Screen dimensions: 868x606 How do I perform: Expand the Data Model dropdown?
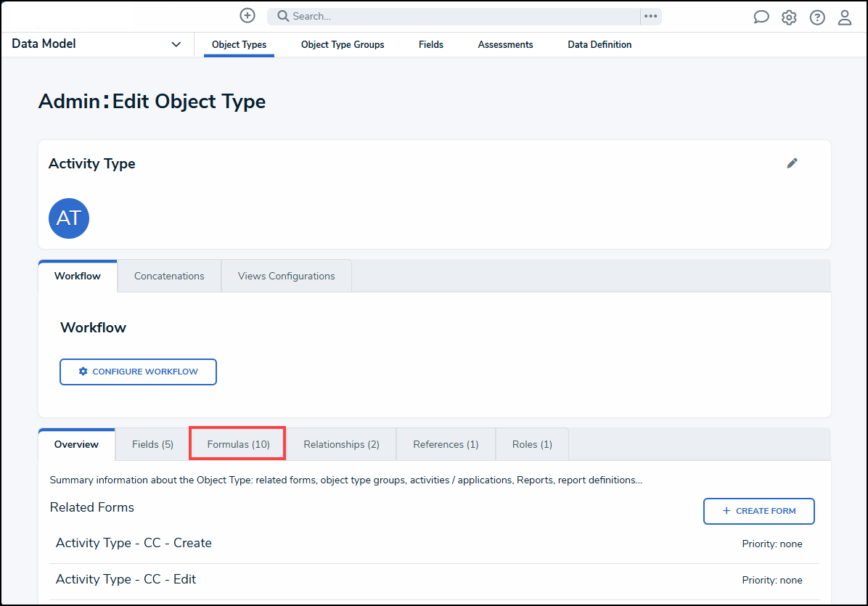coord(176,44)
